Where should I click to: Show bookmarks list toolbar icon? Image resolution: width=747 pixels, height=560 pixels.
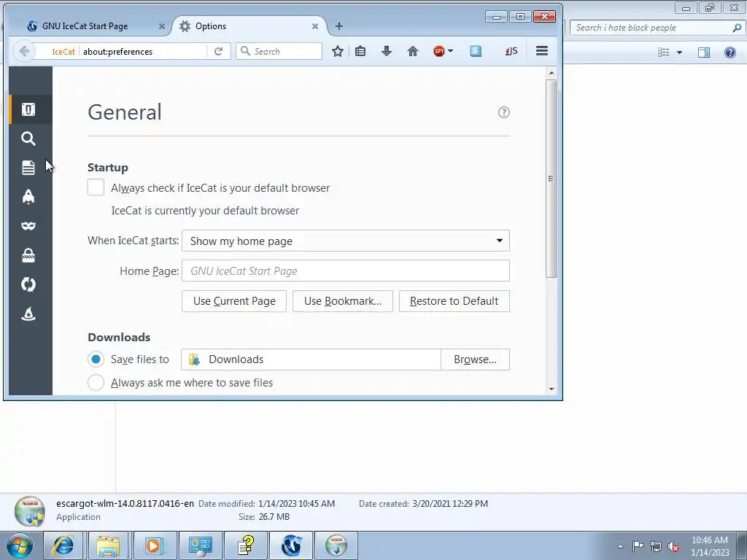coord(360,52)
